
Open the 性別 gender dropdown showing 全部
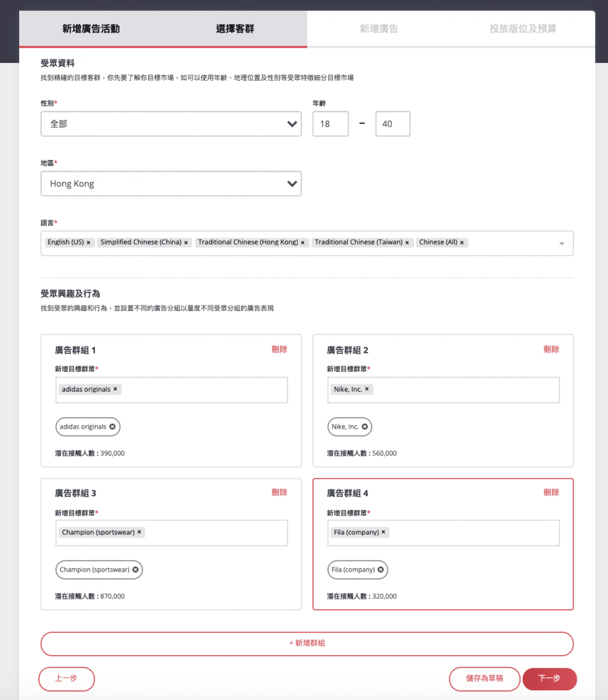tap(171, 124)
